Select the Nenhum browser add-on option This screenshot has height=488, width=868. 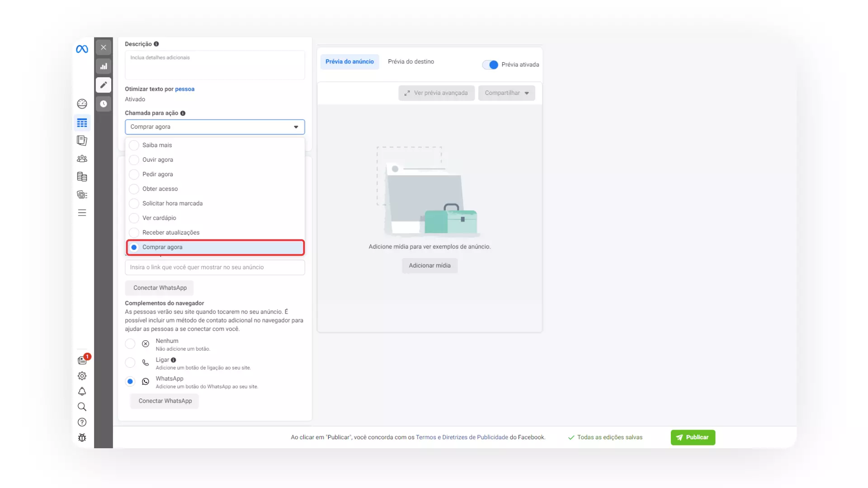click(130, 344)
